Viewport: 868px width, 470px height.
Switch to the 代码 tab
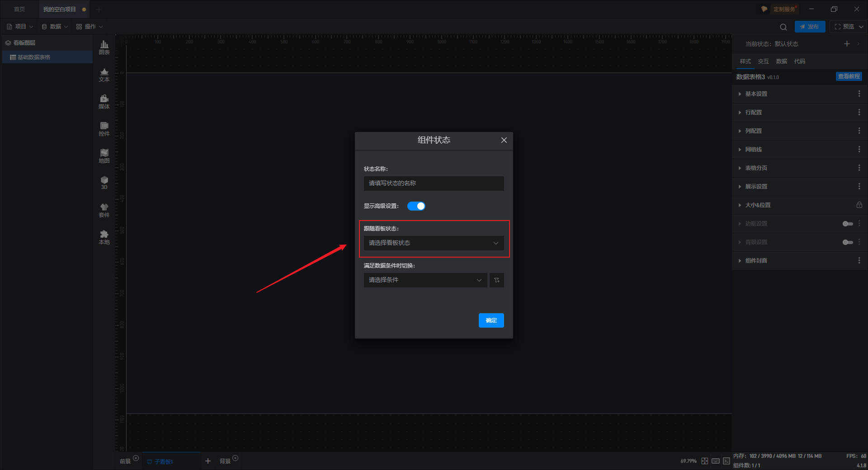pyautogui.click(x=800, y=61)
